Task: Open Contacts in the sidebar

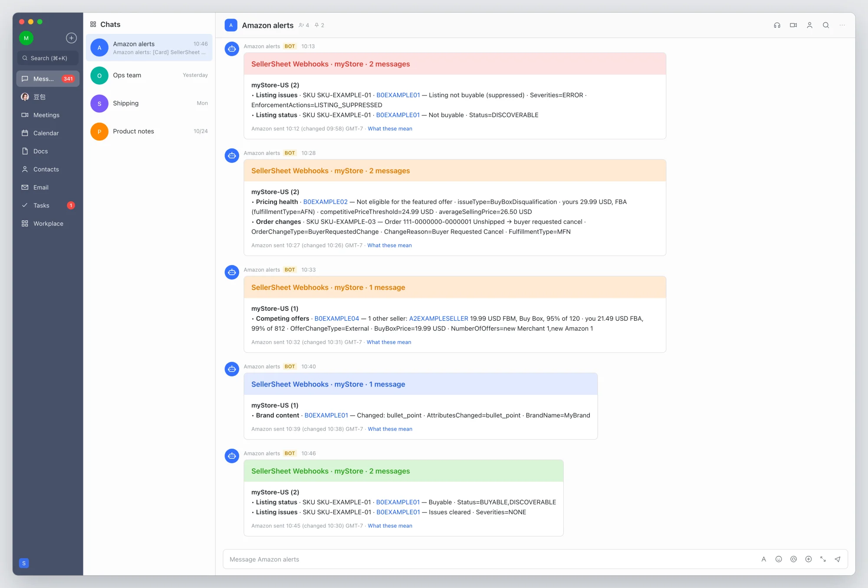Action: pos(48,169)
